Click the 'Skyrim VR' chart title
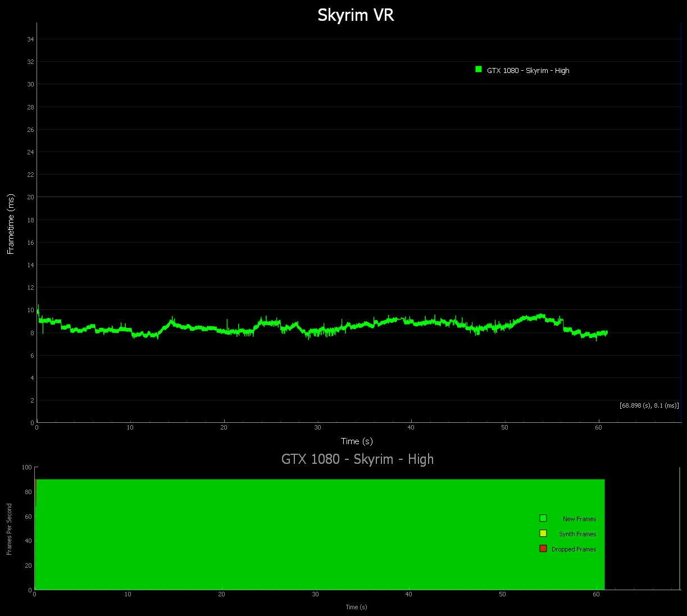This screenshot has height=616, width=687. pos(356,15)
